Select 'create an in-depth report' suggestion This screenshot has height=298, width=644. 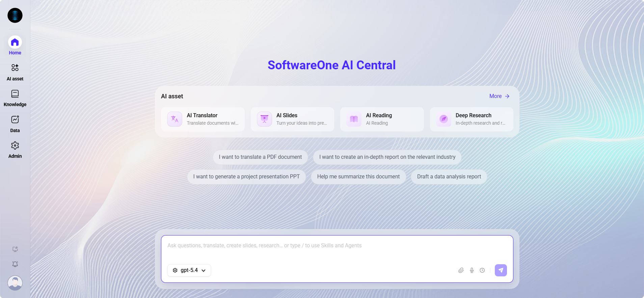(387, 157)
